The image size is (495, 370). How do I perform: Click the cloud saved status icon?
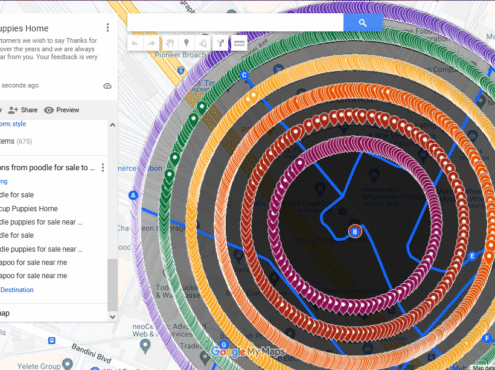(x=107, y=86)
